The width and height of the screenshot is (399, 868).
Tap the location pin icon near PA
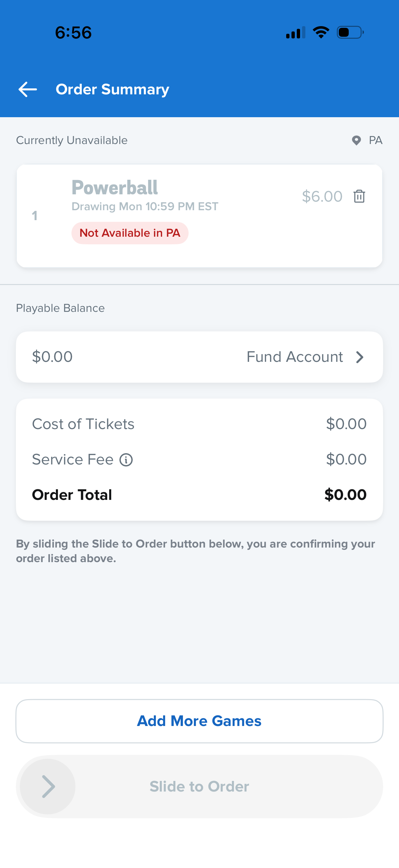[356, 140]
